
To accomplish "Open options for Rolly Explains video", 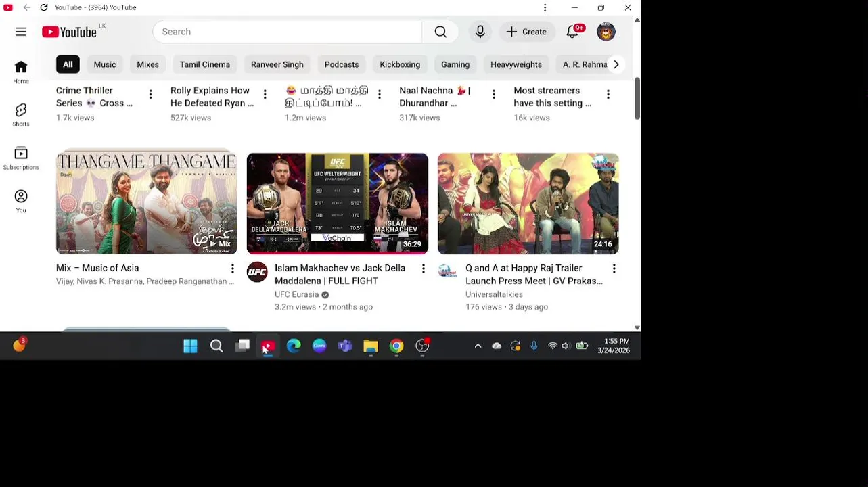I will tap(265, 94).
